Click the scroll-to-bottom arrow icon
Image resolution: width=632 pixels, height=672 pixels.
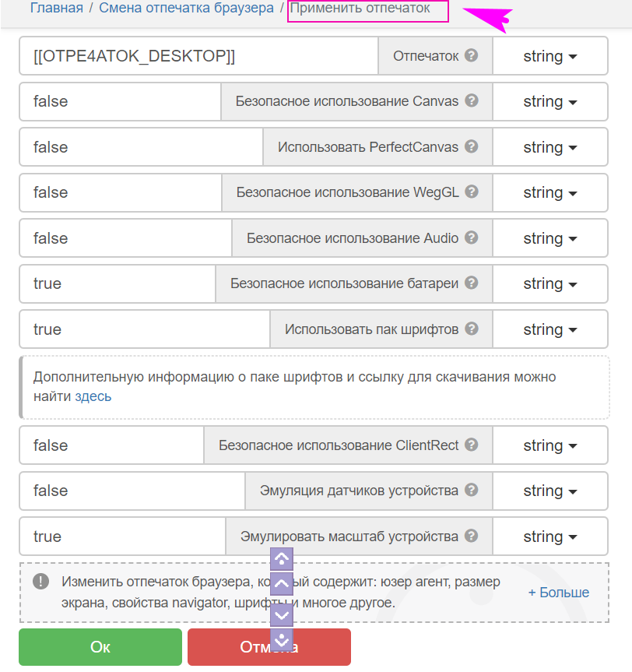(x=281, y=640)
